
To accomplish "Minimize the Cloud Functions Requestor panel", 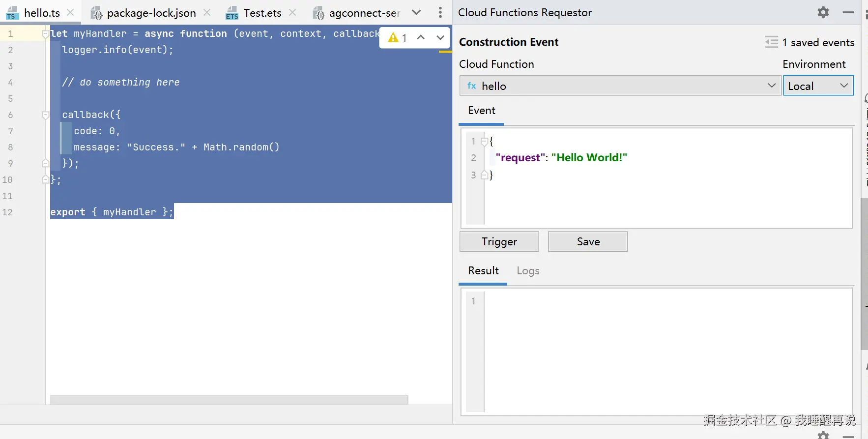I will coord(848,12).
